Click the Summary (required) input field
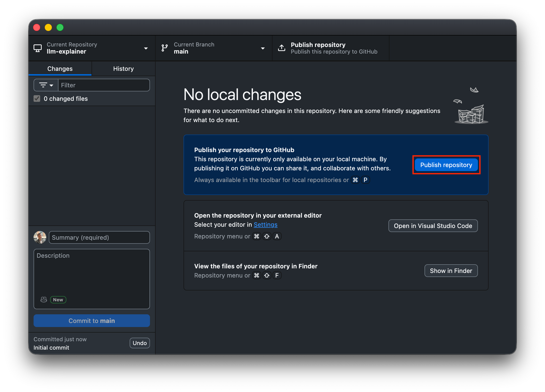The width and height of the screenshot is (545, 392). (99, 237)
